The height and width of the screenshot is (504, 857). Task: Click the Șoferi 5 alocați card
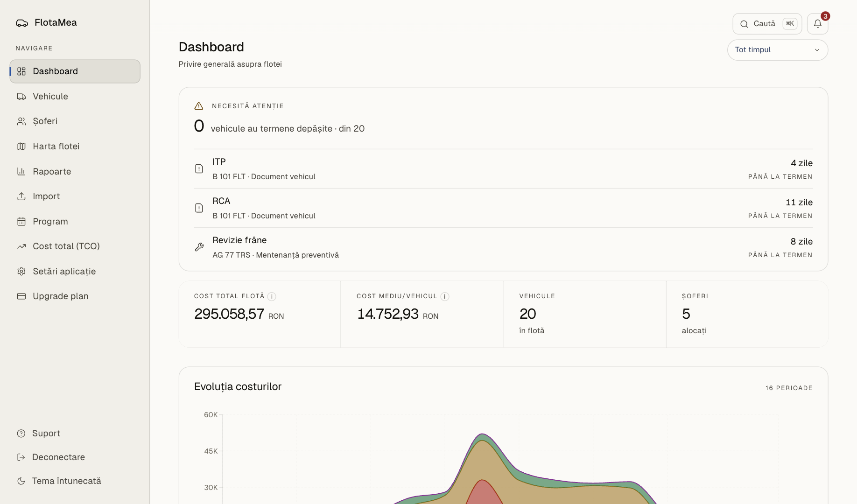[747, 314]
